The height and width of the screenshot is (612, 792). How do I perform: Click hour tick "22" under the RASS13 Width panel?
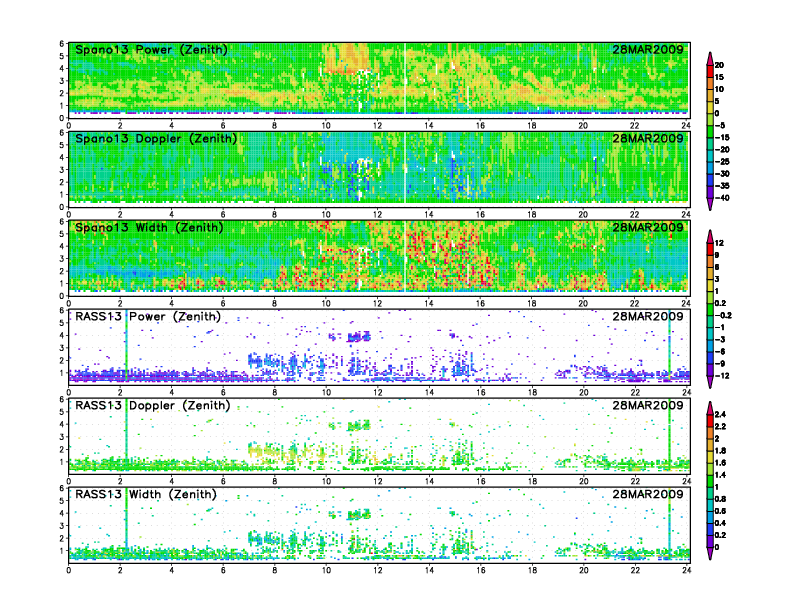point(635,570)
